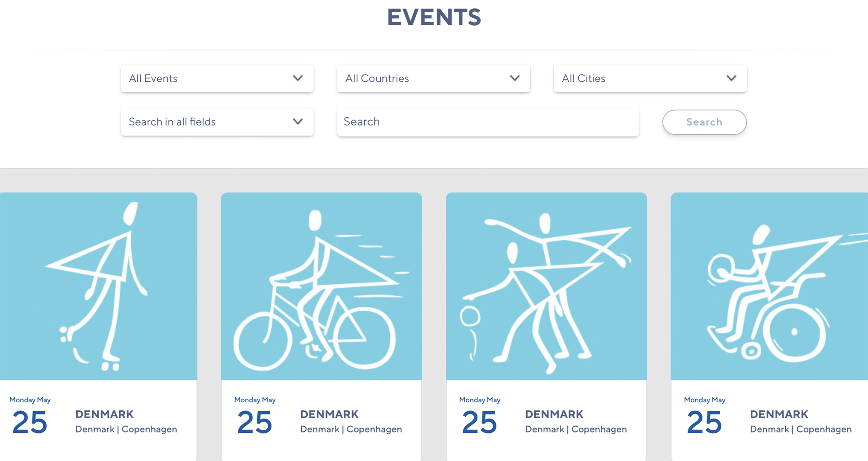Open the wheelchair basketball event image
Screen dimensions: 868x461
[x=769, y=286]
